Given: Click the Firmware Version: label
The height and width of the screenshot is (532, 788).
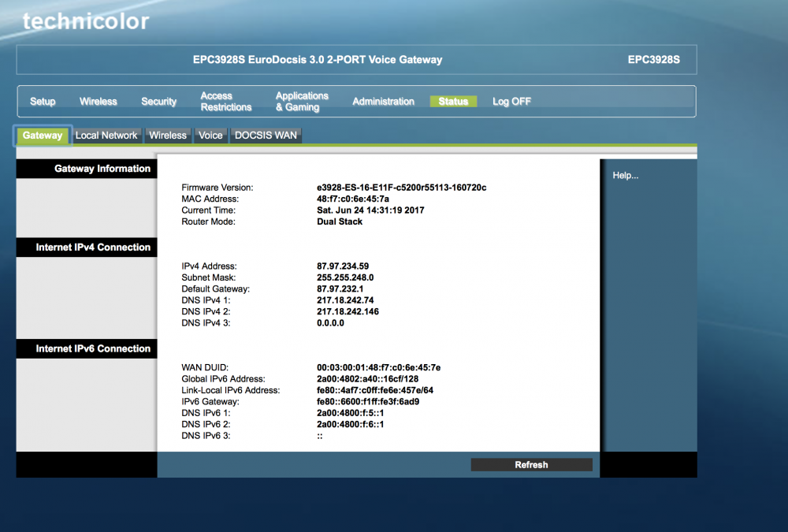Looking at the screenshot, I should coord(217,188).
